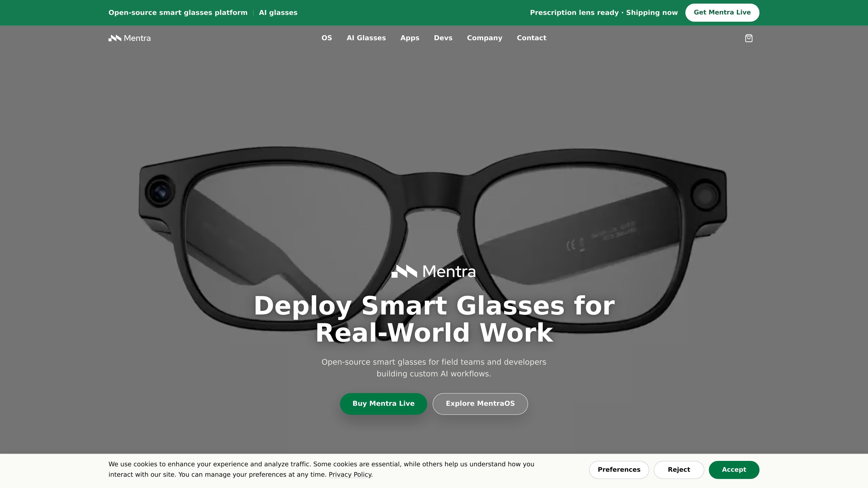
Task: Click the hero subtitle about field teams
Action: 434,368
